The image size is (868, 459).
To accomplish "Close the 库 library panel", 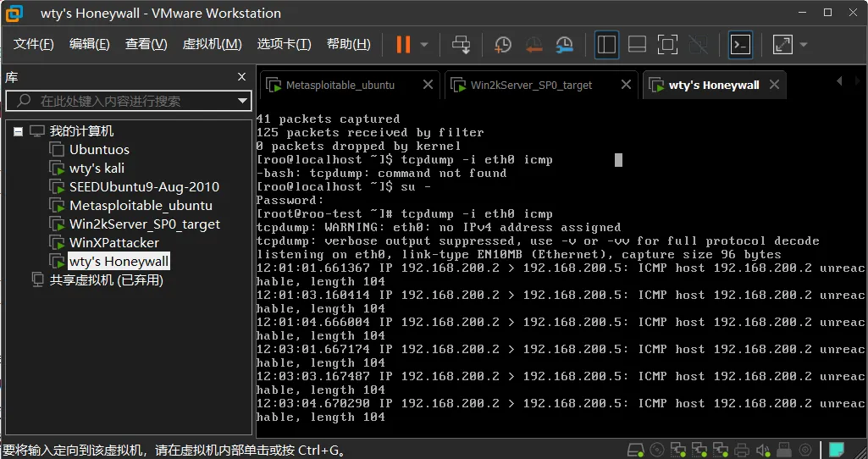I will point(241,77).
